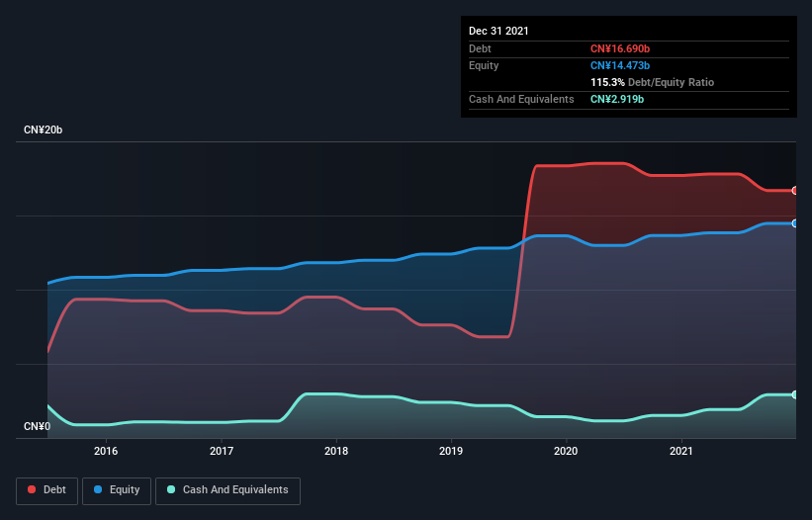Select the teal Cash endpoint marker on chart
Image resolution: width=812 pixels, height=520 pixels.
[795, 394]
